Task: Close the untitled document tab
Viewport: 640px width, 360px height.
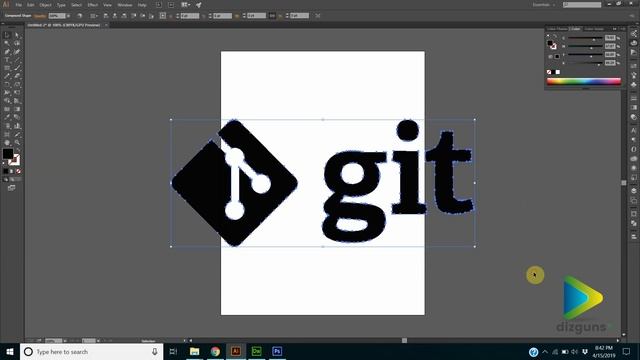Action: pyautogui.click(x=107, y=25)
